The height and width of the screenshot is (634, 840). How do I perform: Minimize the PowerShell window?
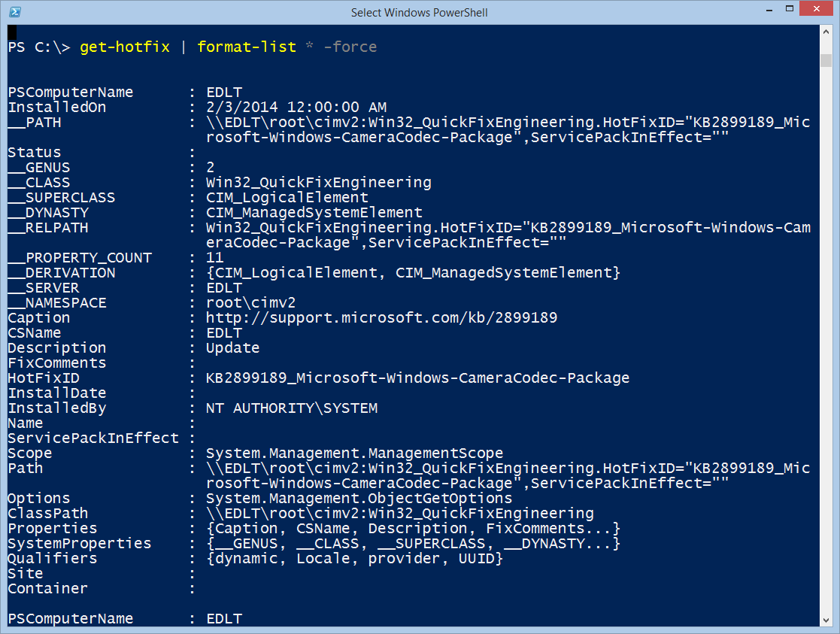coord(768,9)
